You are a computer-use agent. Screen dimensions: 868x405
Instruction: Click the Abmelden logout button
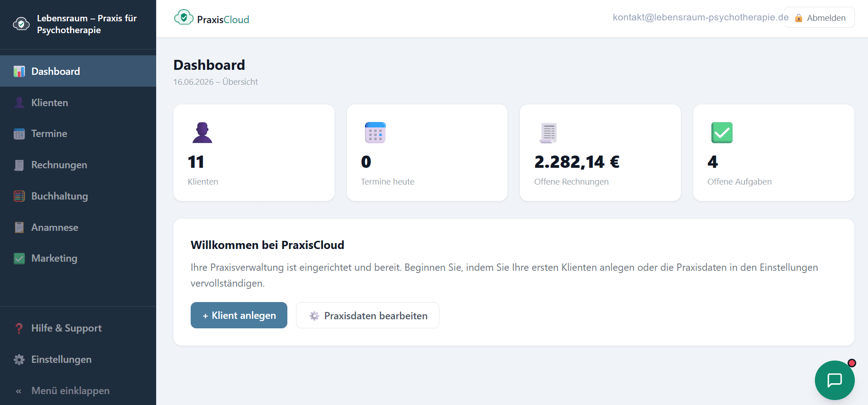(x=819, y=18)
